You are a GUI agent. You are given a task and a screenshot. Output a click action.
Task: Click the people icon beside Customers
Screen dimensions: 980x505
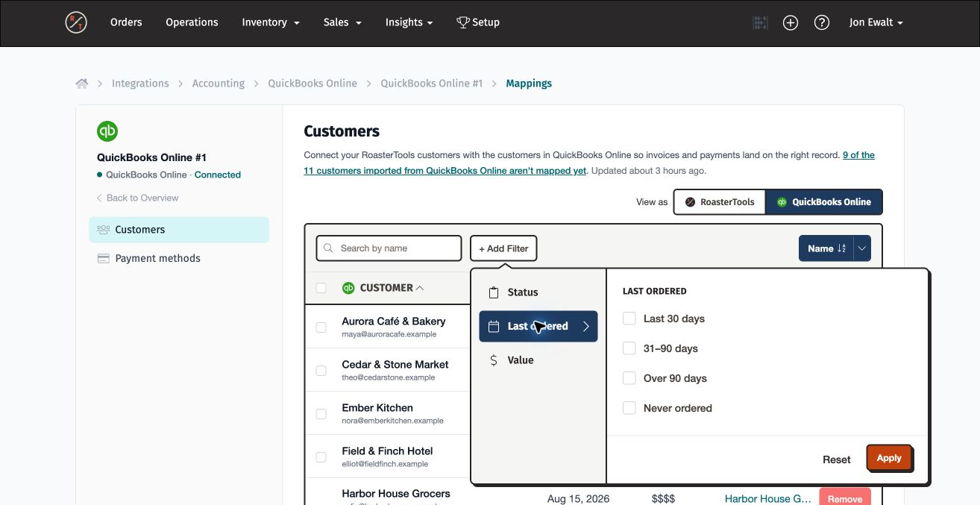click(104, 230)
